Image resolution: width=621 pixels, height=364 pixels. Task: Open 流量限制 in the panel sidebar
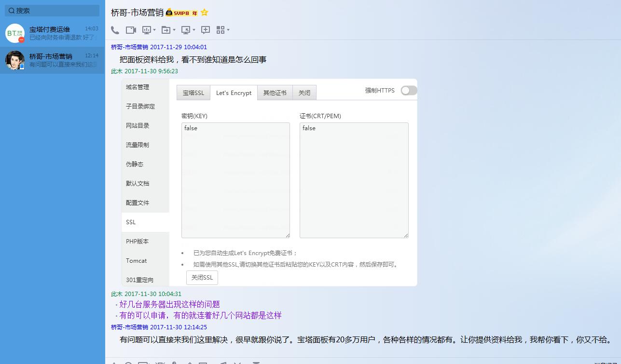point(146,145)
